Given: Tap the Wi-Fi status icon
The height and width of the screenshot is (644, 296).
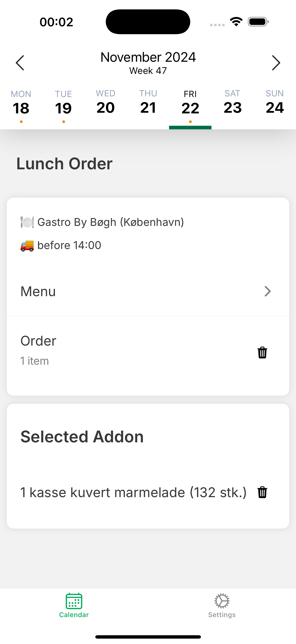Looking at the screenshot, I should tap(236, 22).
